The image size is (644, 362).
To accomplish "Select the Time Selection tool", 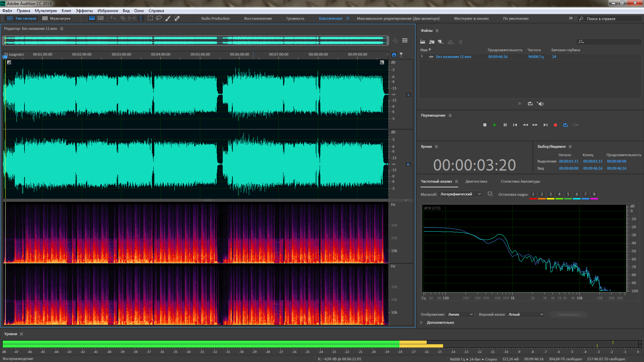I will (141, 18).
